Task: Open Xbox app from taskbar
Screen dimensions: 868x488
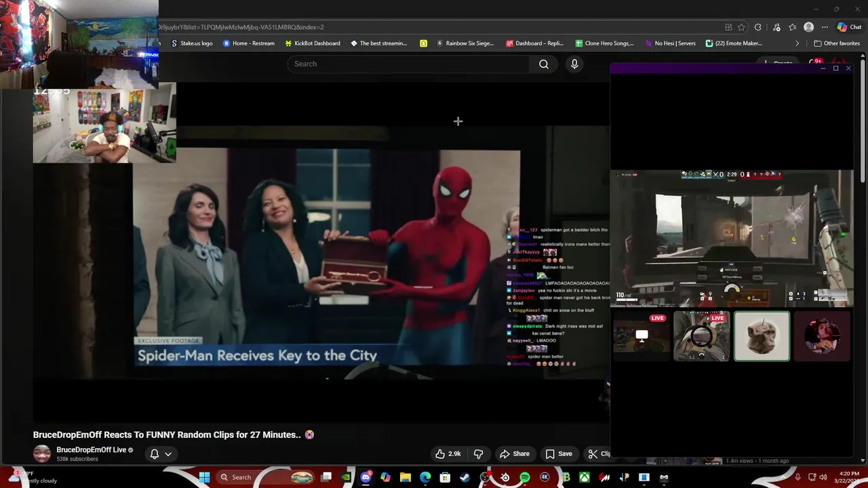Action: [584, 477]
